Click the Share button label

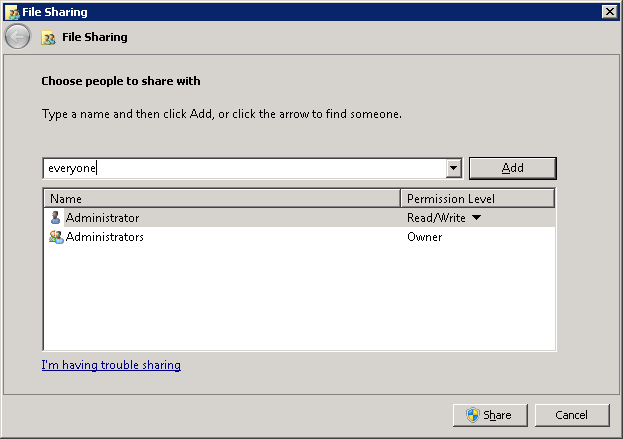[x=497, y=415]
